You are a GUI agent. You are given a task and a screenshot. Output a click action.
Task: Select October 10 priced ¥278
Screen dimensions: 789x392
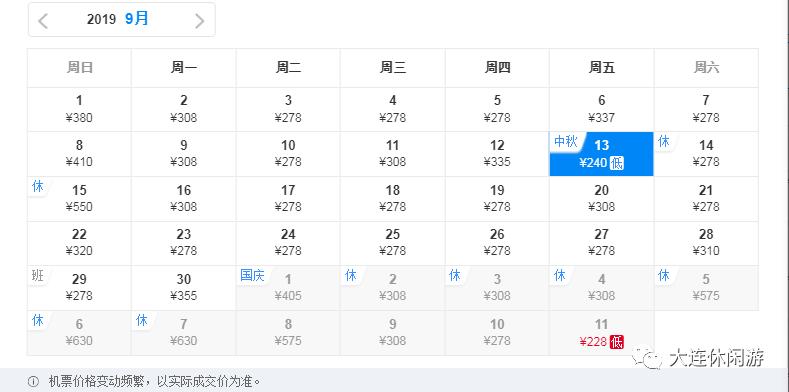pos(497,333)
